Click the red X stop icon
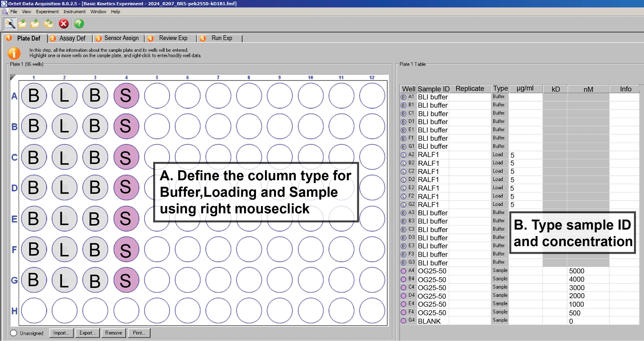Image resolution: width=644 pixels, height=341 pixels. click(x=64, y=24)
